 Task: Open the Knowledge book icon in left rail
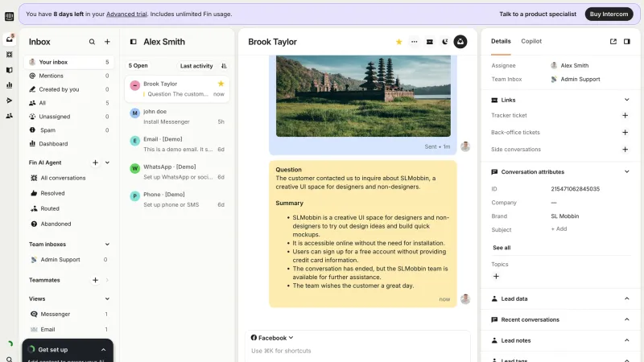(x=9, y=70)
